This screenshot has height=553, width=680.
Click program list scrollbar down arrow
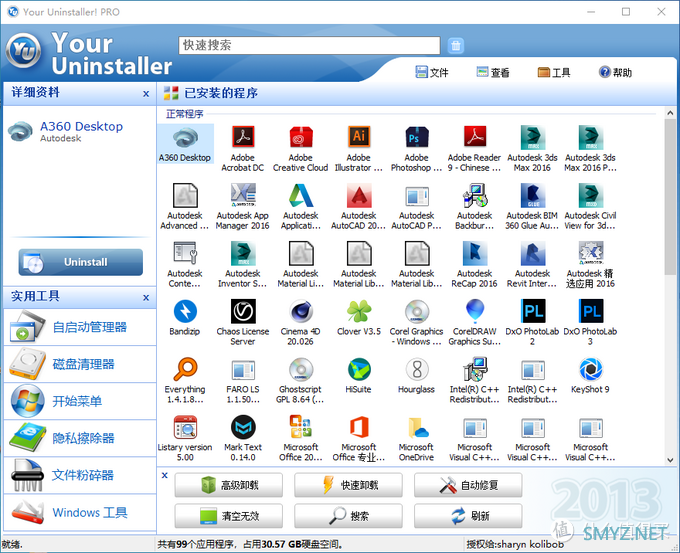coord(670,460)
